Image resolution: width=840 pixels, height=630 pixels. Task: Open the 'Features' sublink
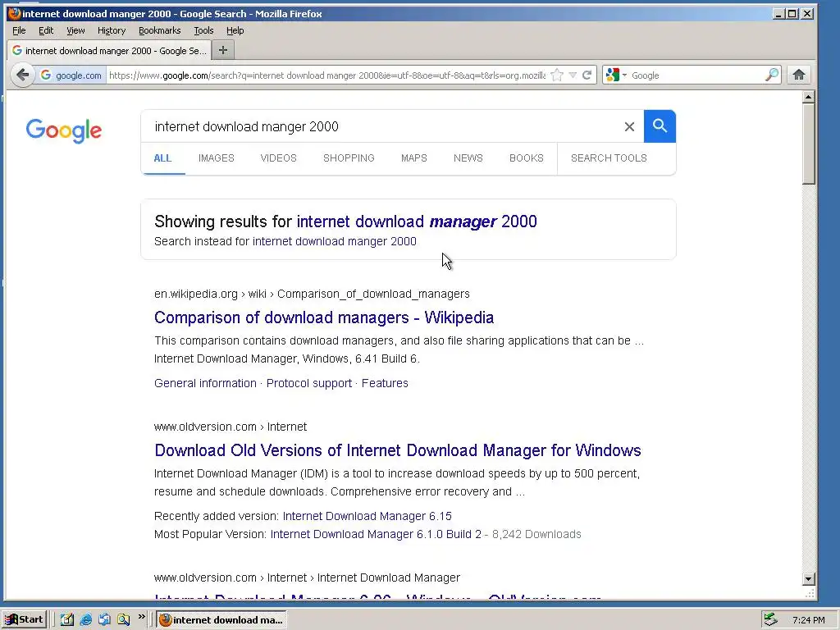click(x=385, y=383)
